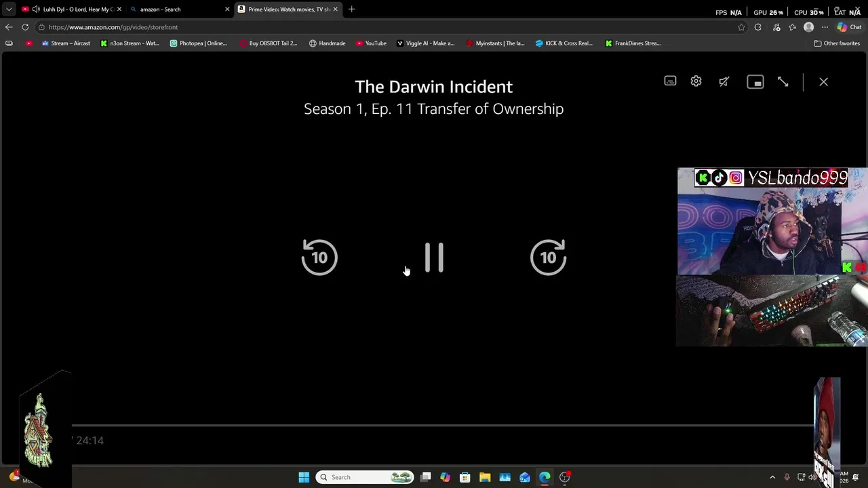Open the tab actions dropdown

[x=9, y=9]
